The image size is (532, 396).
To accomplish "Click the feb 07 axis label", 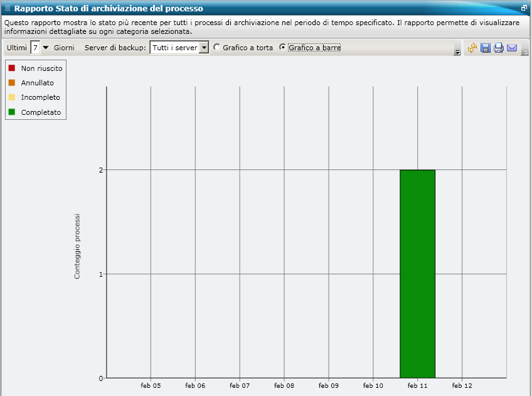I will (240, 385).
